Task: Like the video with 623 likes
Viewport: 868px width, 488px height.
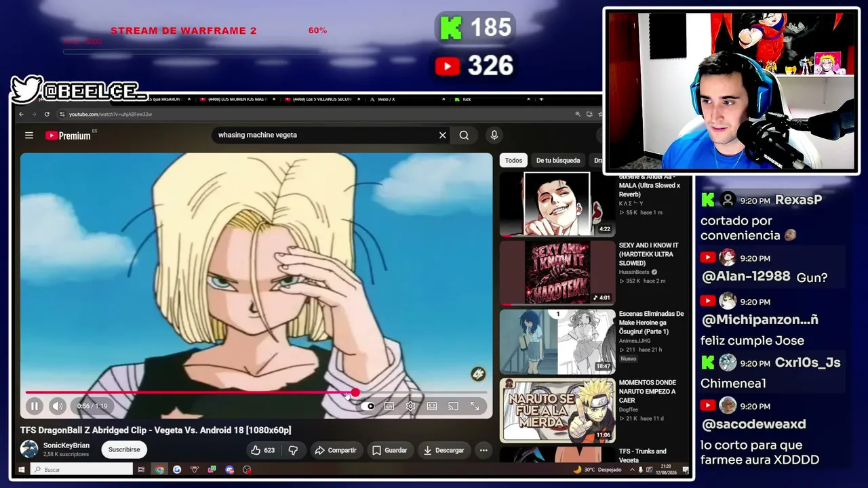Action: 262,450
